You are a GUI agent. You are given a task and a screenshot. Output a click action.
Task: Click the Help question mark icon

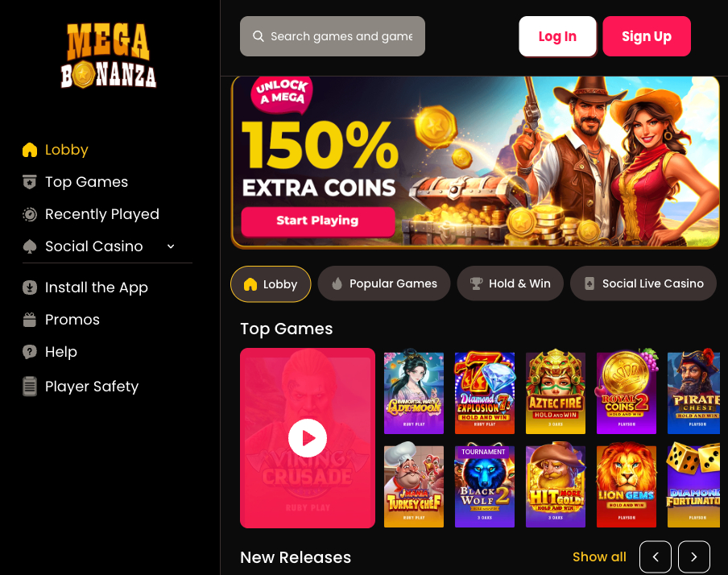point(30,352)
